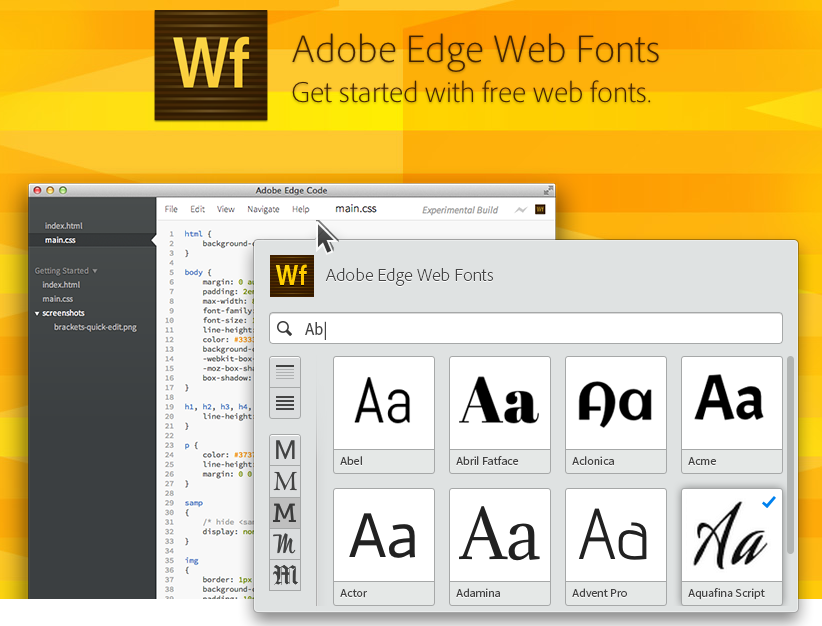
Task: Open the Navigate menu
Action: (263, 209)
